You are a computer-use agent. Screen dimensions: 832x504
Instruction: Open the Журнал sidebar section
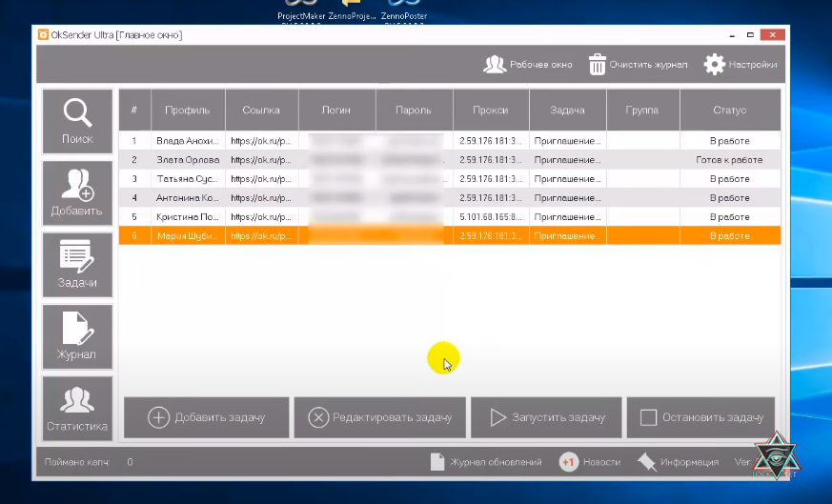click(77, 336)
